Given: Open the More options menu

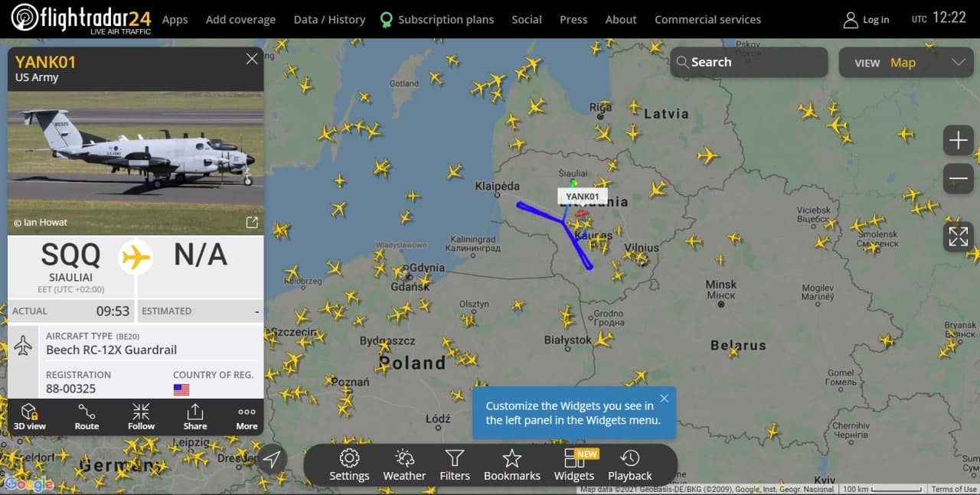Looking at the screenshot, I should [x=247, y=417].
